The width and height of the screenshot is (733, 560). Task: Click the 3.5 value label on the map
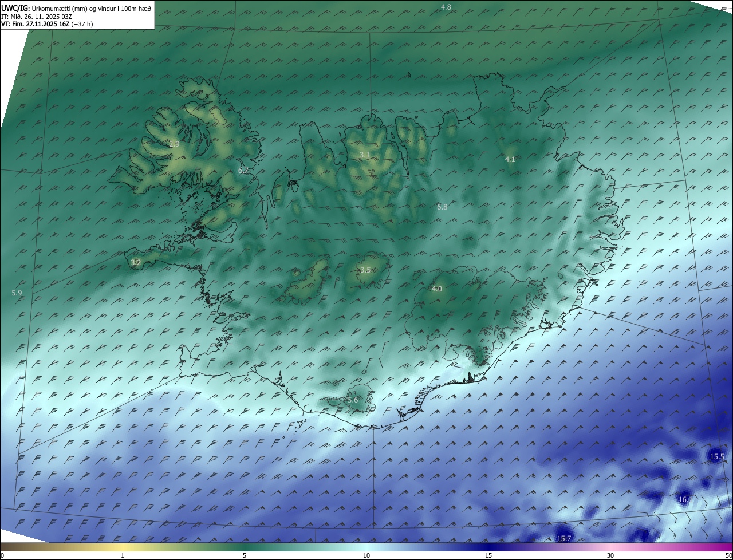[365, 270]
